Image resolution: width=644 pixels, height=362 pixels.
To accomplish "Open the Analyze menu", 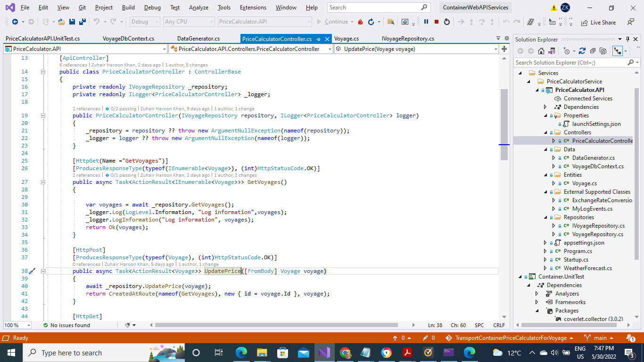I will point(198,8).
